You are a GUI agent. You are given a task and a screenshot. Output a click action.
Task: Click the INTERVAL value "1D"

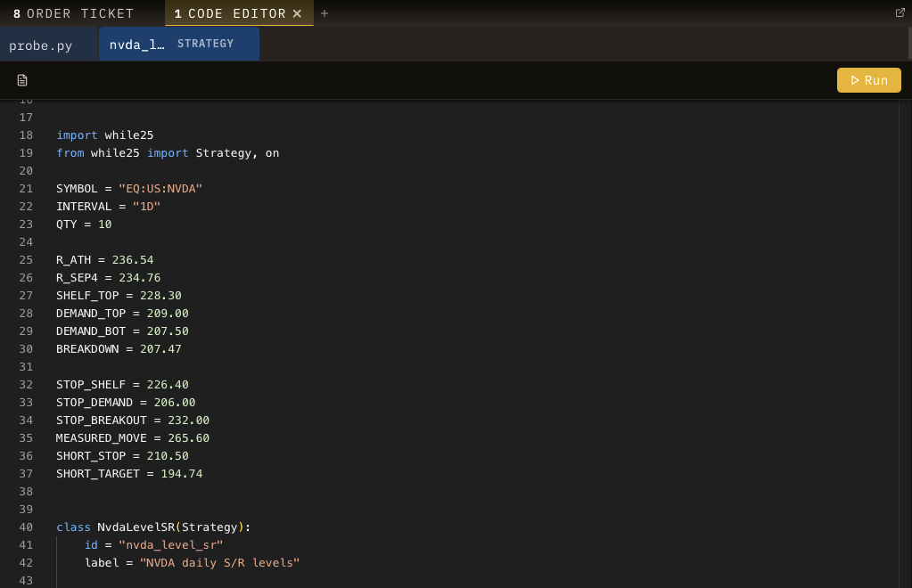[146, 207]
